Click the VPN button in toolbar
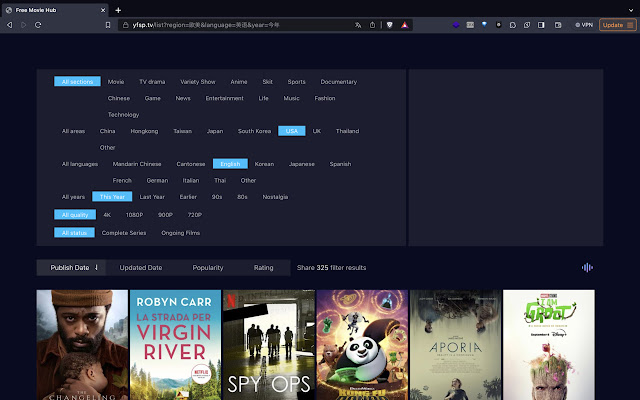 582,24
